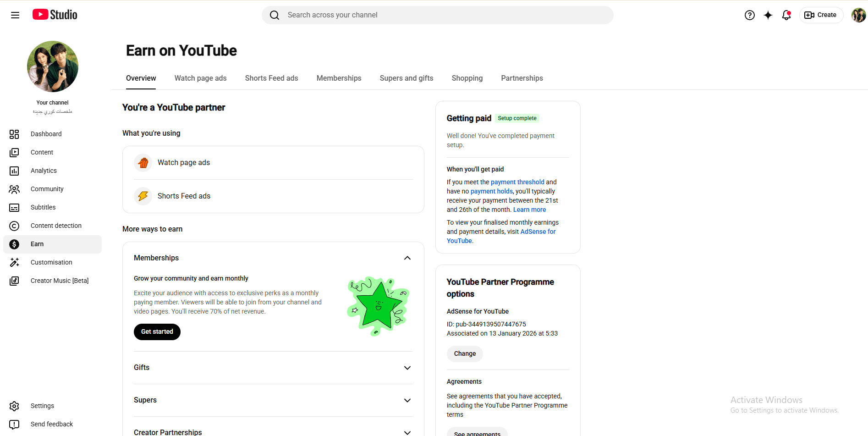Open Settings from the sidebar
Screen dimensions: 868x436
(53, 406)
